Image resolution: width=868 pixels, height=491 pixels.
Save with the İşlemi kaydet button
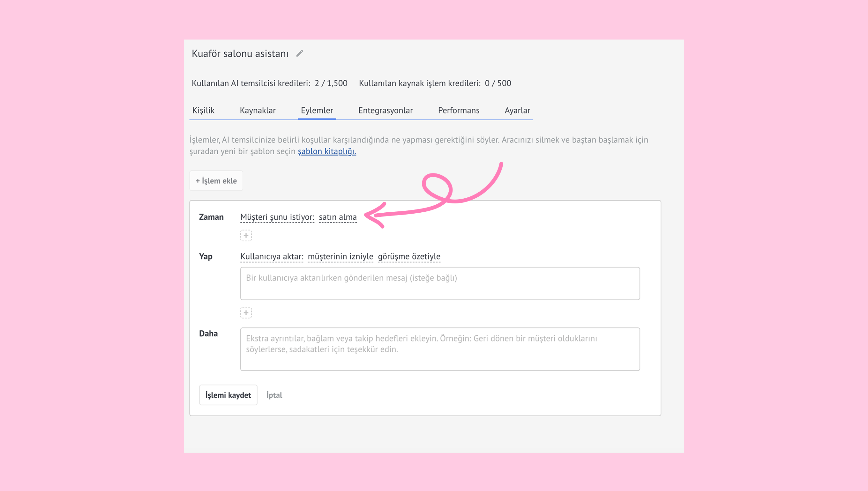[x=228, y=395]
